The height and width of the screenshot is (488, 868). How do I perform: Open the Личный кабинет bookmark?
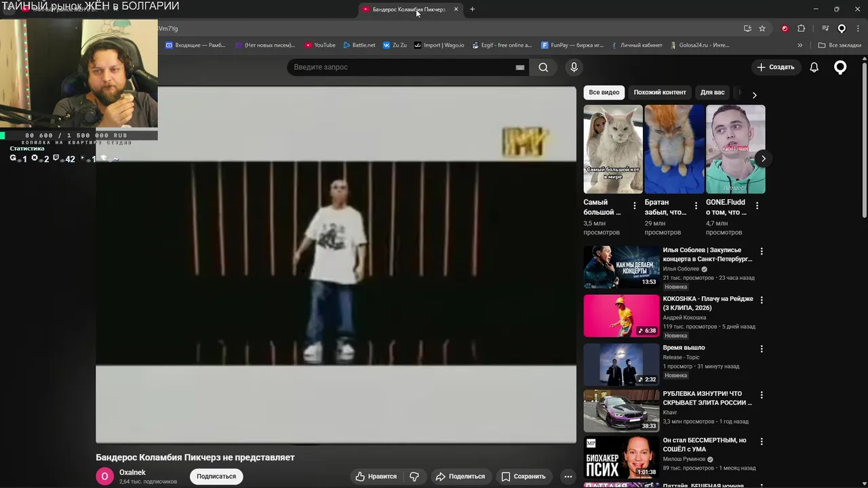(637, 45)
